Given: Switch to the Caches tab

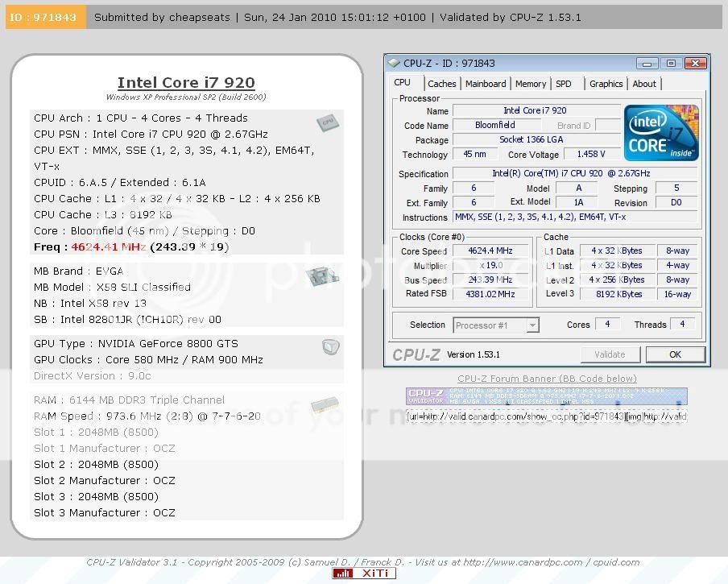Looking at the screenshot, I should 441,84.
